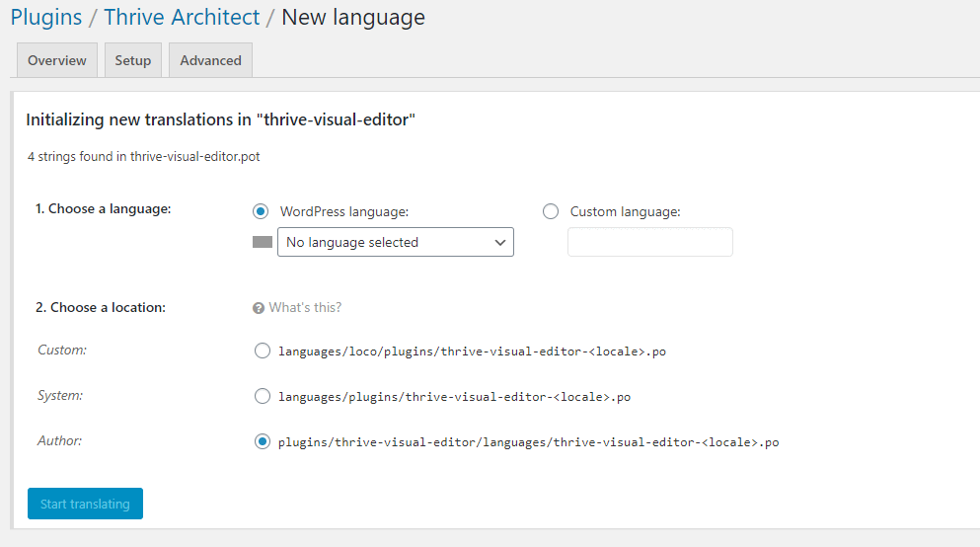Choose the Author location radio option
Viewport: 980px width, 547px height.
[x=263, y=442]
